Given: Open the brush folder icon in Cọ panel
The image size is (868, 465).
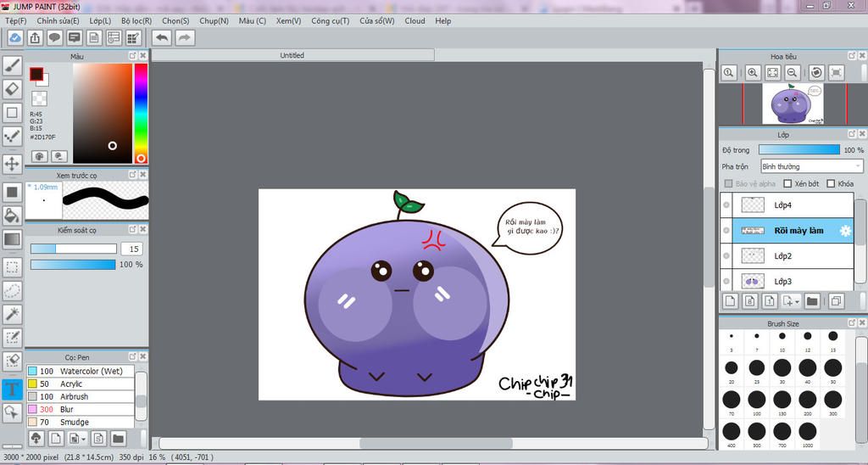Looking at the screenshot, I should coord(117,439).
